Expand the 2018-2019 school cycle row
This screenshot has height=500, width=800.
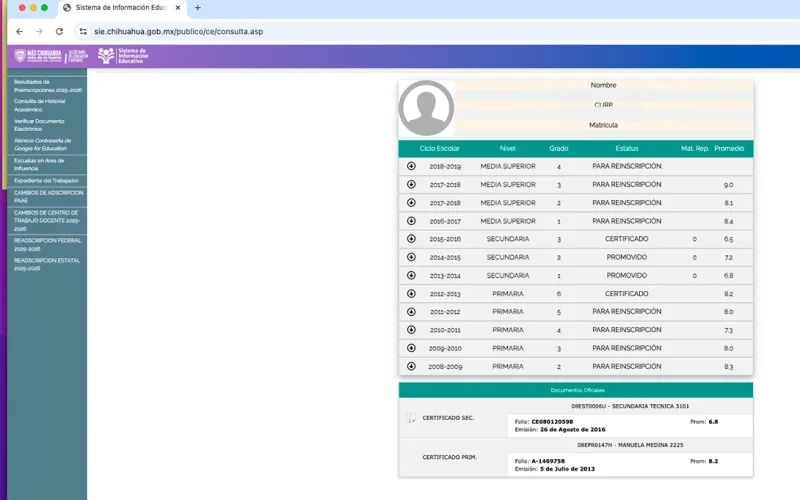tap(411, 166)
